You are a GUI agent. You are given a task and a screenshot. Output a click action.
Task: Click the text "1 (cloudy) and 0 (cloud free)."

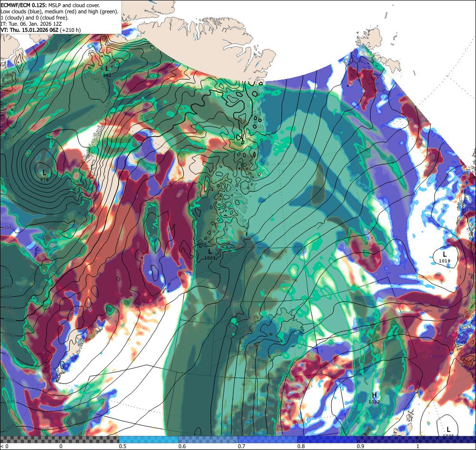click(35, 18)
